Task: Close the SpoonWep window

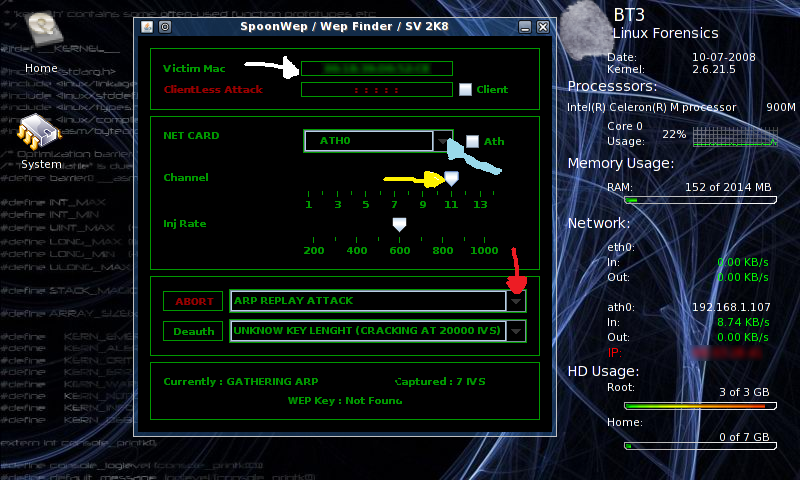Action: click(542, 26)
